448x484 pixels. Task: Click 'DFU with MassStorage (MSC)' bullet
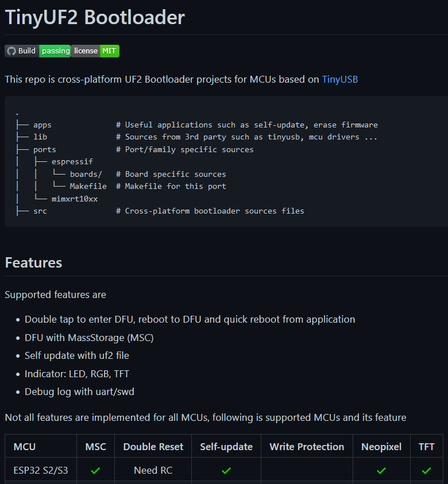[x=89, y=338]
